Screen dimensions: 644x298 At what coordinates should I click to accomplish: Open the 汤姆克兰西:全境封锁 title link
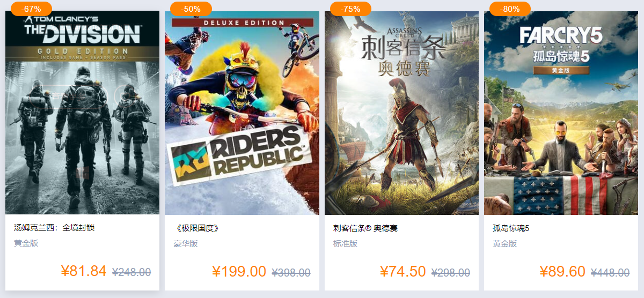pos(54,228)
